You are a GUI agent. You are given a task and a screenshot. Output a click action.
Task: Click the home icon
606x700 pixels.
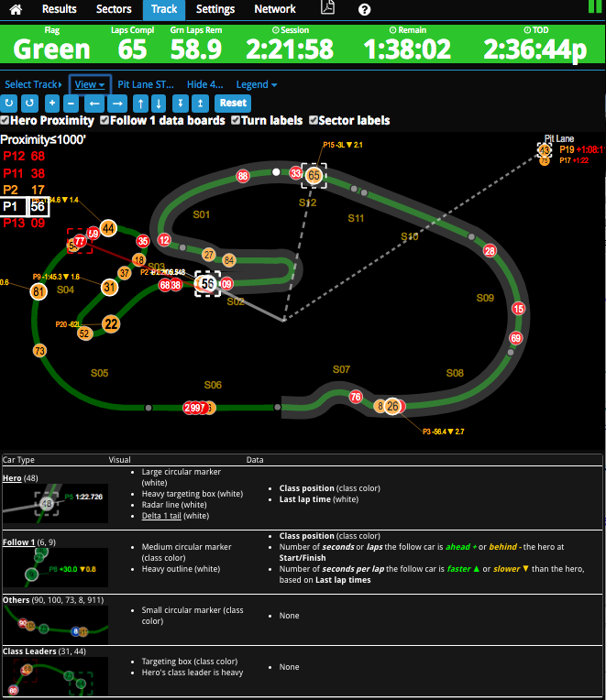(x=16, y=9)
